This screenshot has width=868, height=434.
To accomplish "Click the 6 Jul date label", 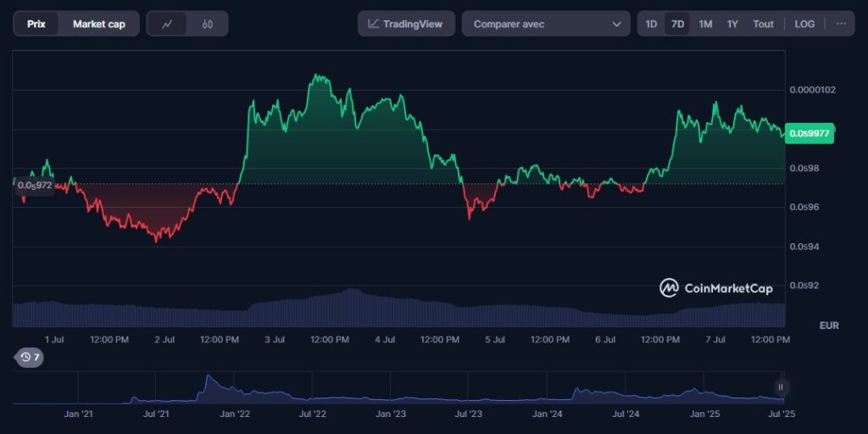I will tap(605, 339).
